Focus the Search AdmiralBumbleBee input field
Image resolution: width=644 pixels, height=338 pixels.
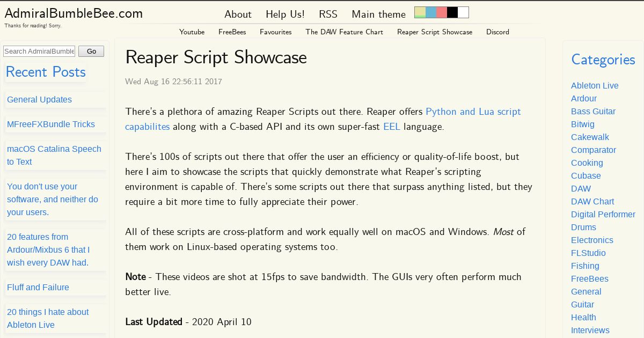point(39,52)
